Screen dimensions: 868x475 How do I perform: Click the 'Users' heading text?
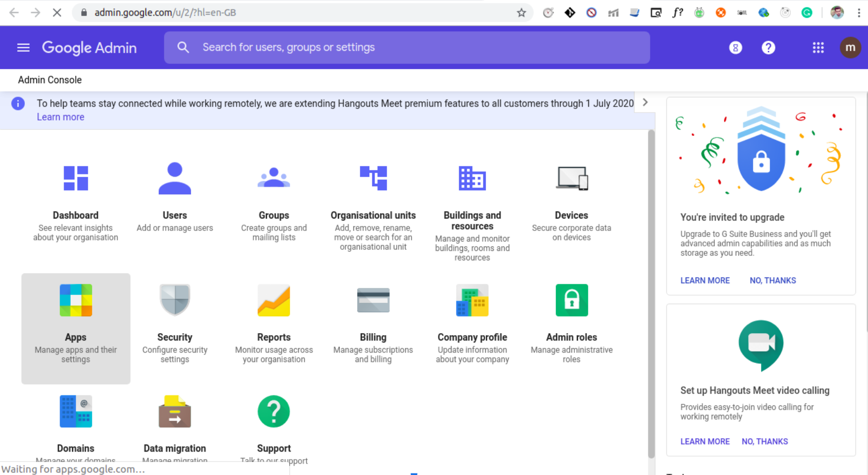coord(175,215)
